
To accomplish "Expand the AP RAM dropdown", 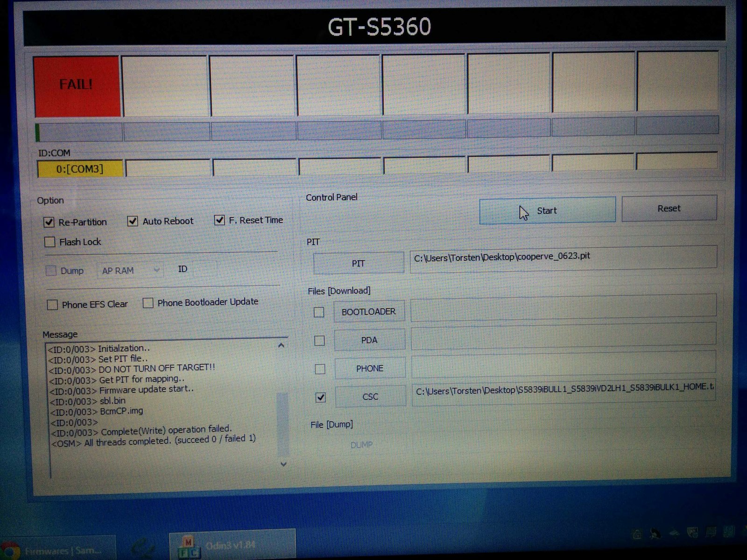I will coord(130,271).
